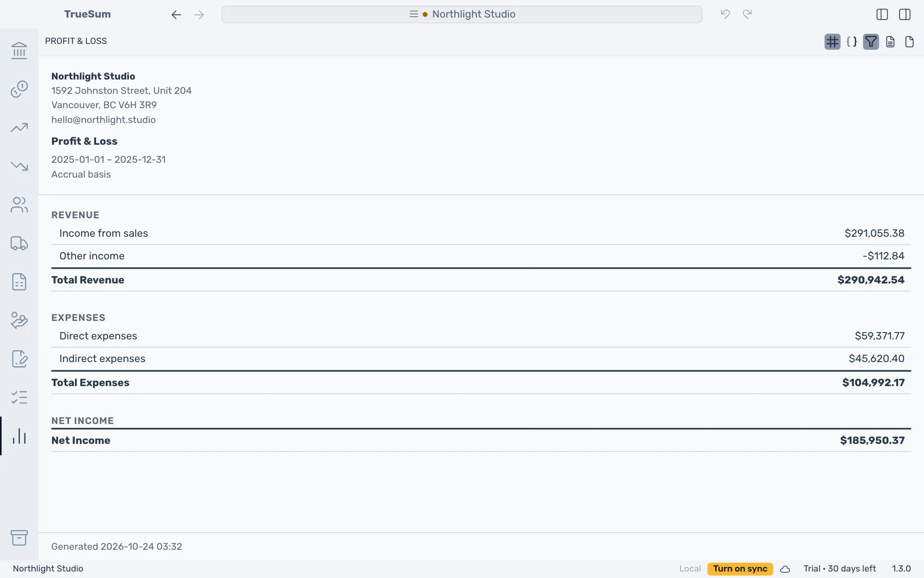Screen dimensions: 924x578
Task: Click the Northlight Studio status bar label
Action: coord(48,569)
